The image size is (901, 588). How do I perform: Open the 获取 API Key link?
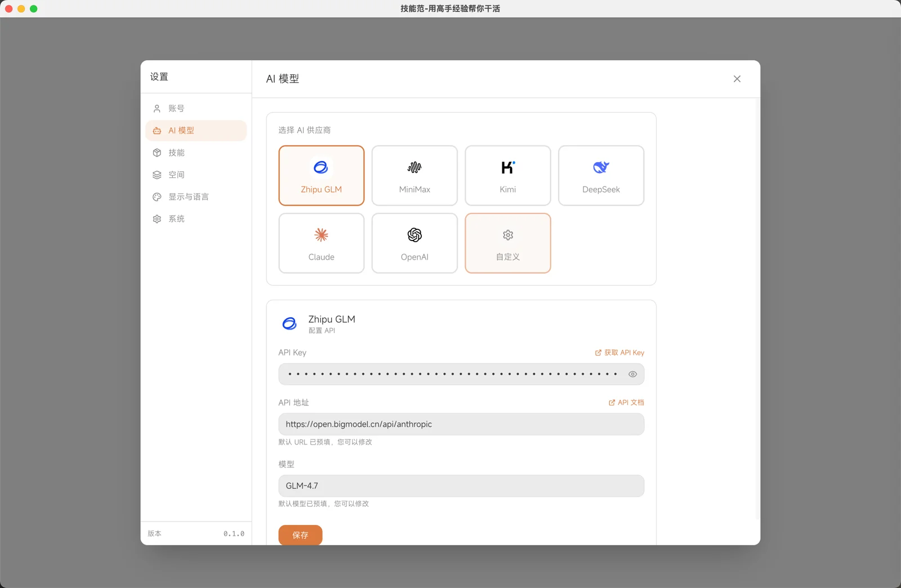pos(619,353)
